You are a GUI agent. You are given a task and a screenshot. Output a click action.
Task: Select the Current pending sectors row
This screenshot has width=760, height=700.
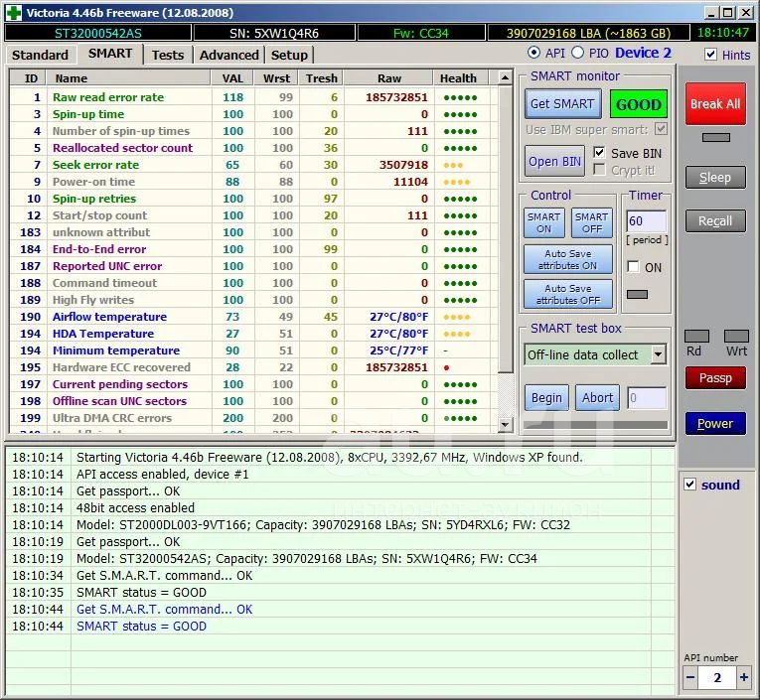coord(254,384)
